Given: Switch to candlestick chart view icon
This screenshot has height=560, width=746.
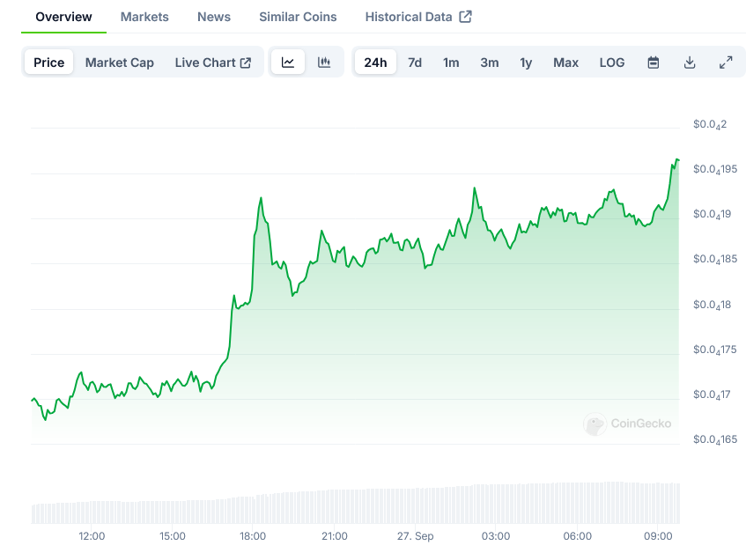Looking at the screenshot, I should [324, 63].
